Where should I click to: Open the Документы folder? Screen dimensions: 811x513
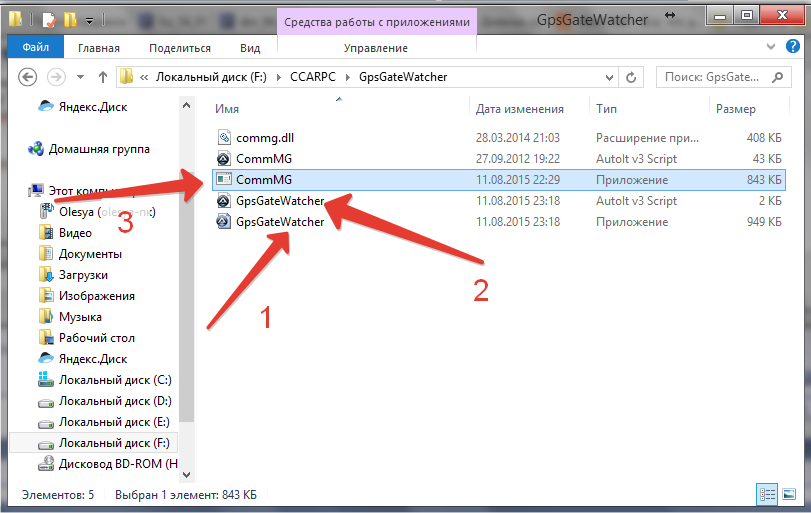pyautogui.click(x=90, y=254)
